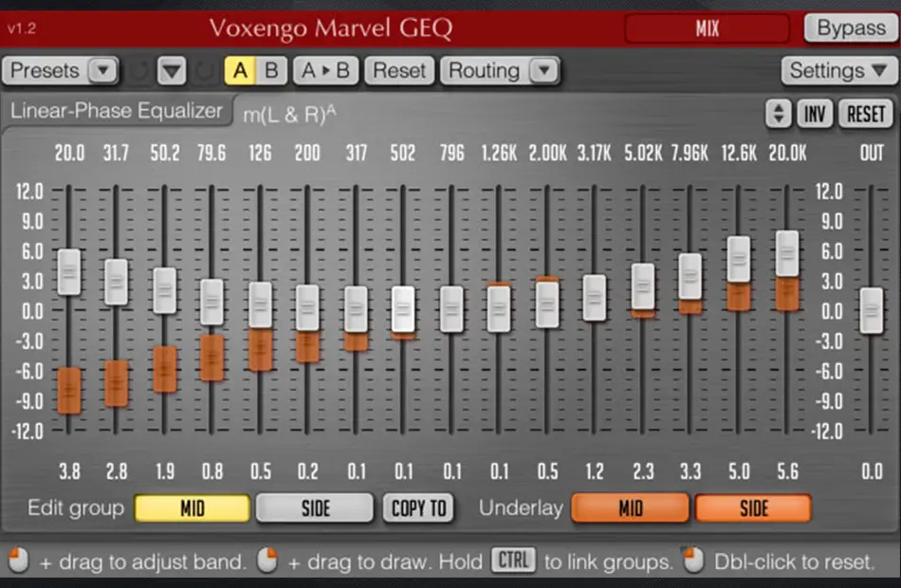This screenshot has height=588, width=901.
Task: Click the 12.6K band slider handle
Action: click(739, 259)
